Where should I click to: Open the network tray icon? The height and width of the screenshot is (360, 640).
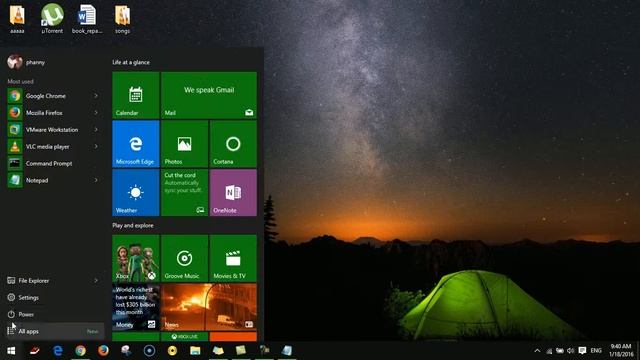tap(549, 351)
